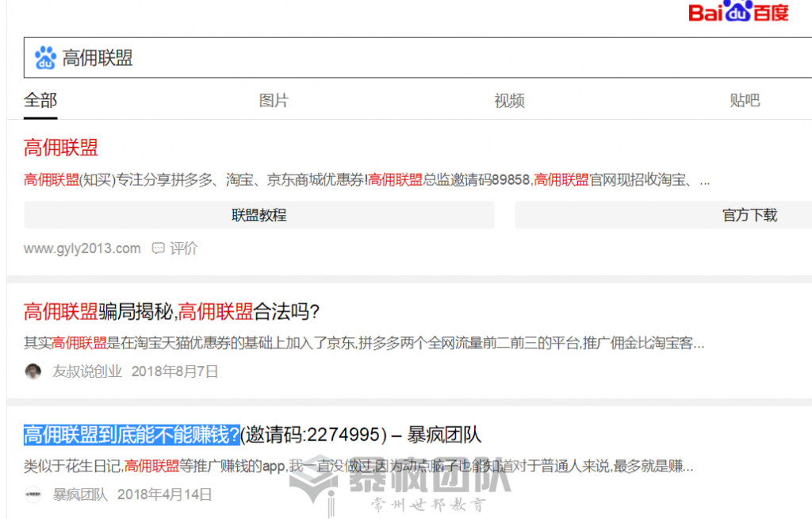Click the snippet starting with 其实高佣联盟是在淘宝
Screen dimensions: 812x519
pyautogui.click(x=364, y=343)
